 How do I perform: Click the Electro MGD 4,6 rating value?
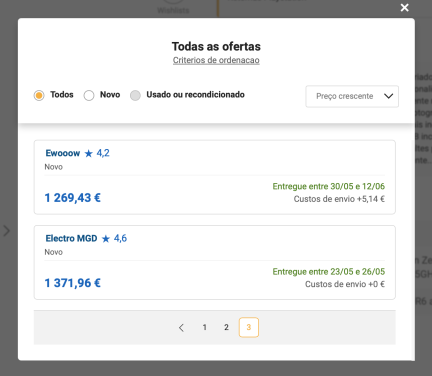click(x=120, y=238)
